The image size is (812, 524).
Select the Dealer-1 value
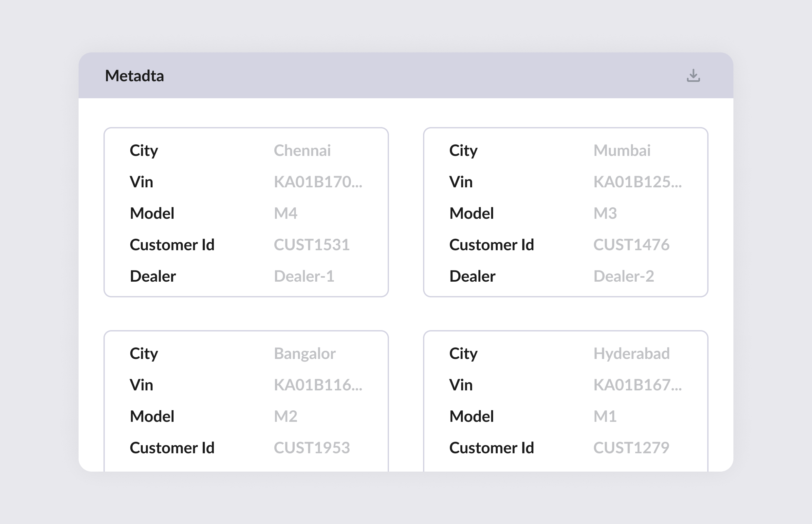(304, 277)
